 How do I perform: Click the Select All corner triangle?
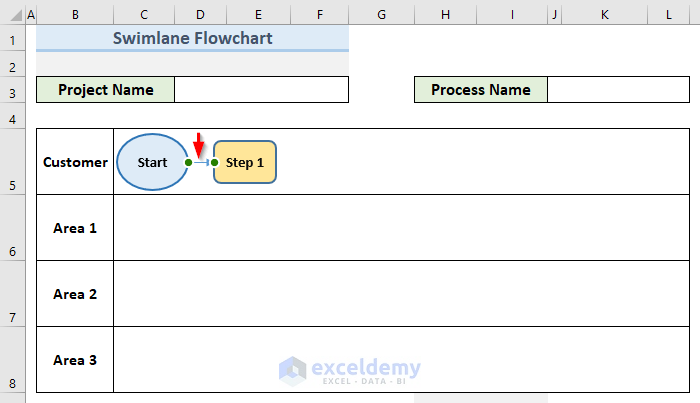coord(16,15)
